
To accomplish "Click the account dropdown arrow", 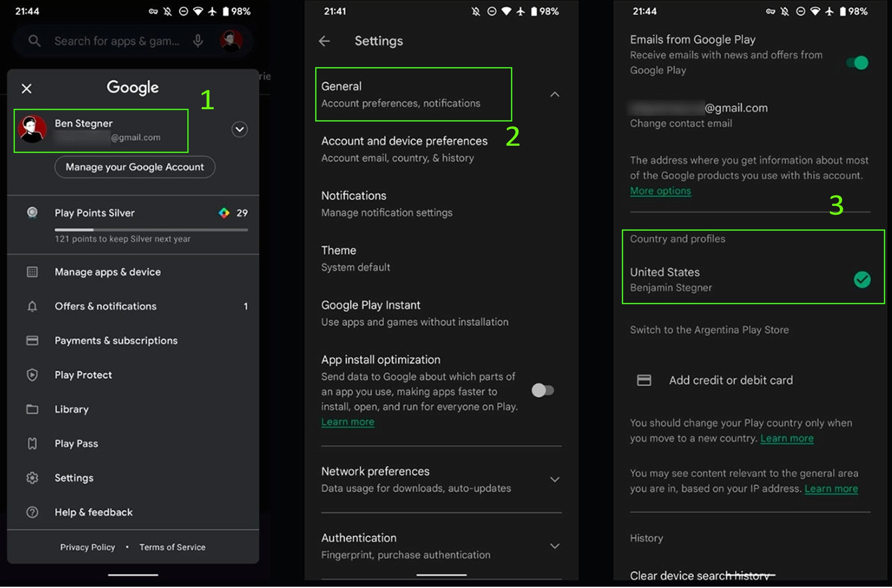I will [x=240, y=129].
